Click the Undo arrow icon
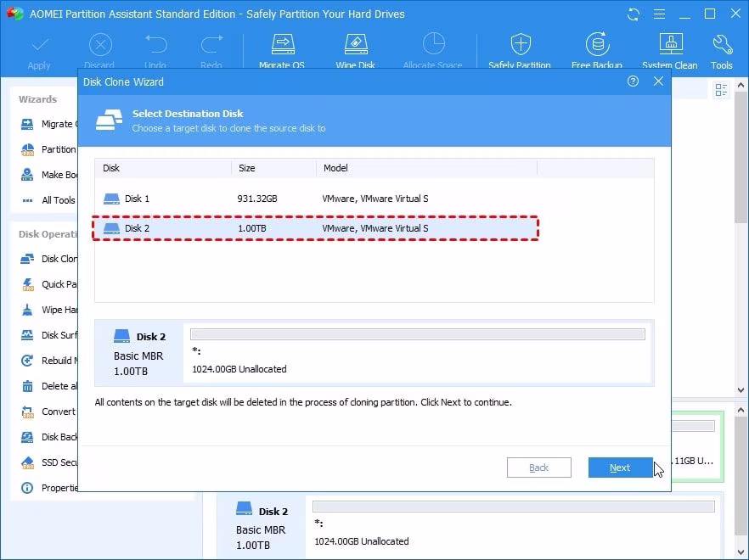Viewport: 749px width, 560px height. click(x=155, y=45)
